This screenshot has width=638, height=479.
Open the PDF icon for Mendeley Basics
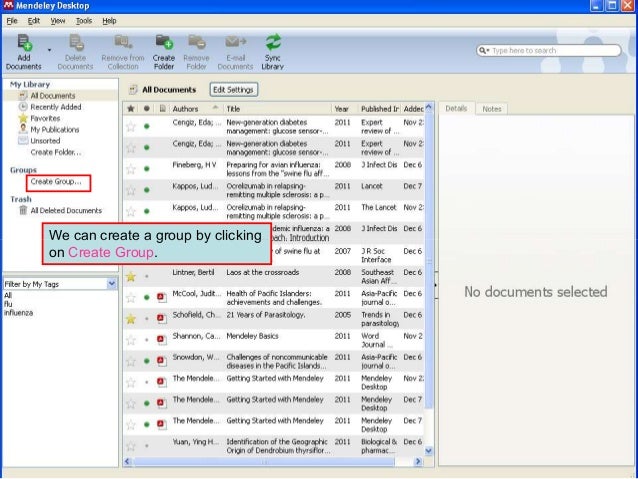[161, 339]
